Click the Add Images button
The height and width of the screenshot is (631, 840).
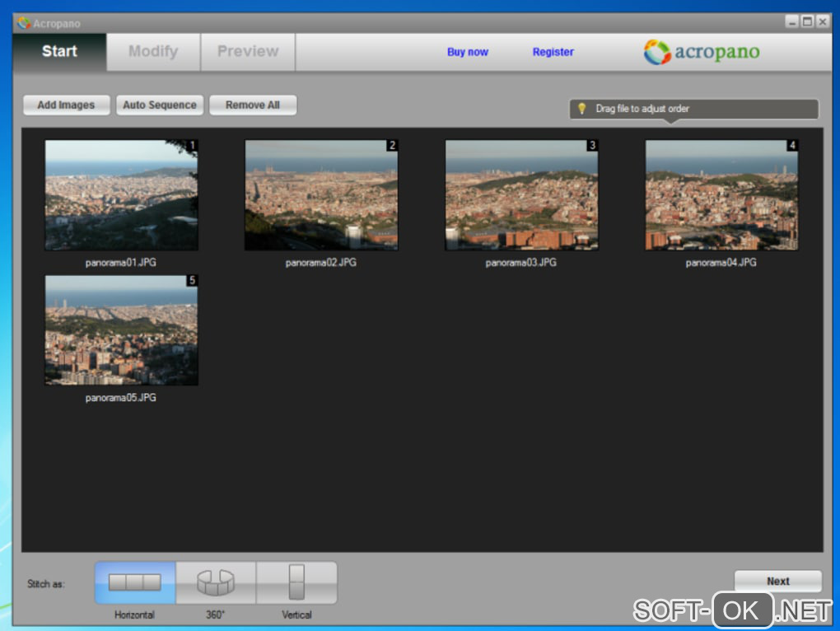67,105
